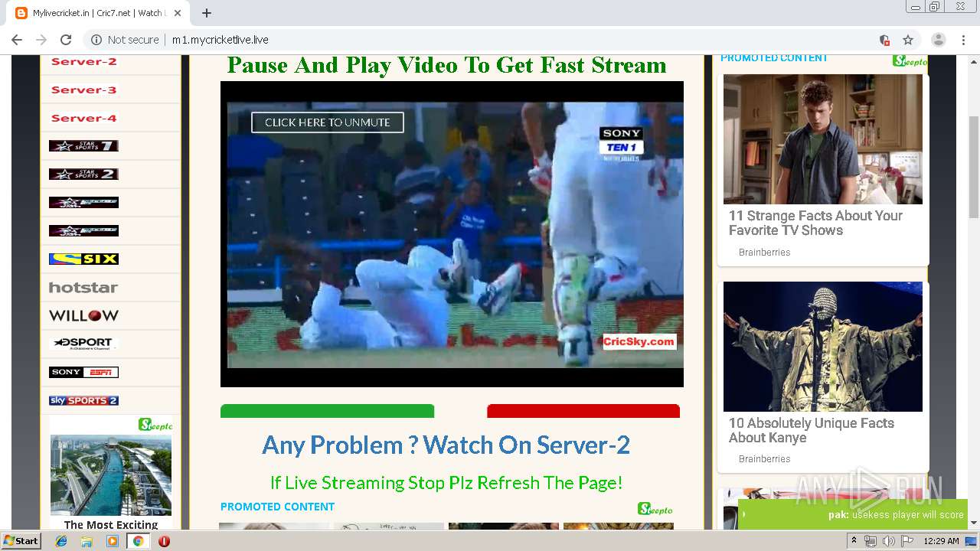Open the media player taskbar icon
Viewport: 980px width, 551px height.
pyautogui.click(x=113, y=541)
